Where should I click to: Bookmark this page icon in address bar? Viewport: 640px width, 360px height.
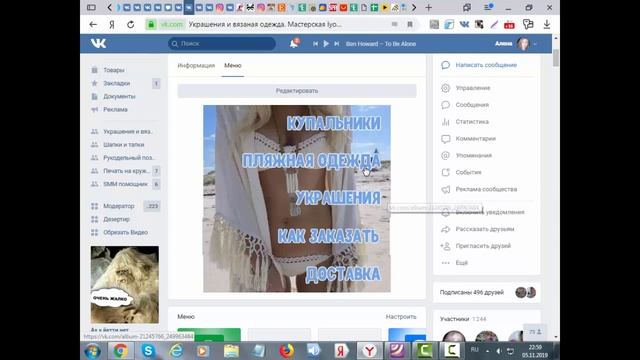[410, 24]
